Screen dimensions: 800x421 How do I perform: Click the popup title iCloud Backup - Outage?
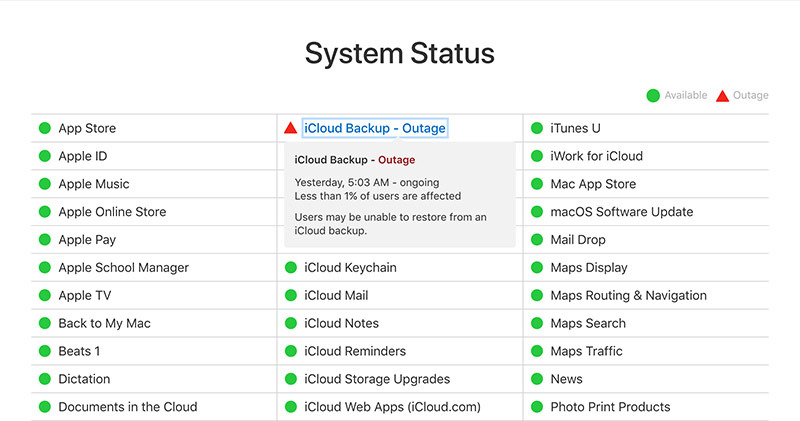355,160
